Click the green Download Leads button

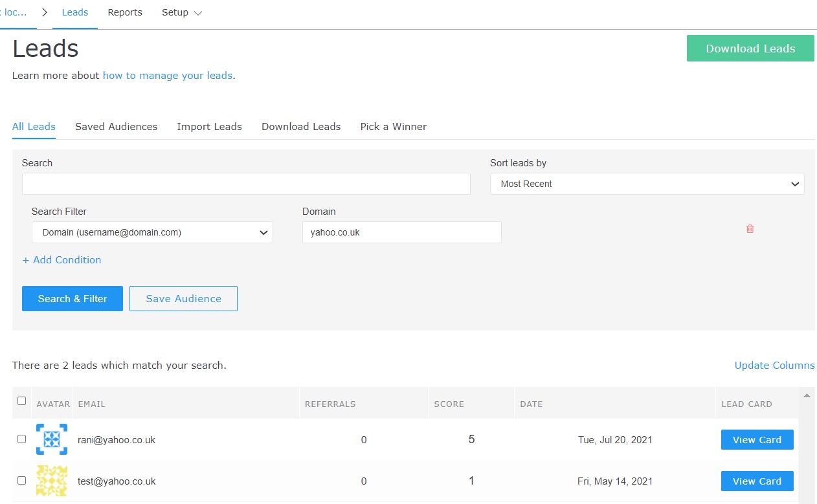click(x=750, y=48)
